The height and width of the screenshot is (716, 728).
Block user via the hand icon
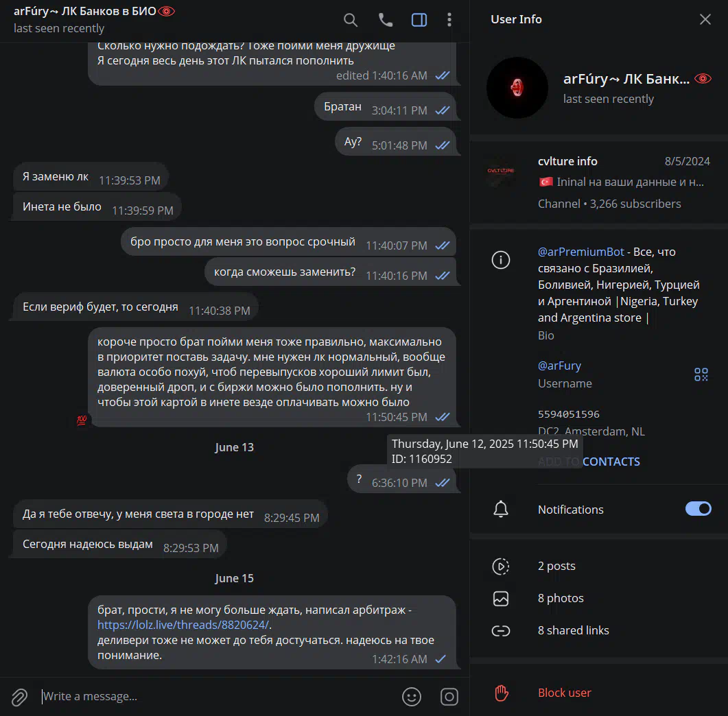(501, 693)
